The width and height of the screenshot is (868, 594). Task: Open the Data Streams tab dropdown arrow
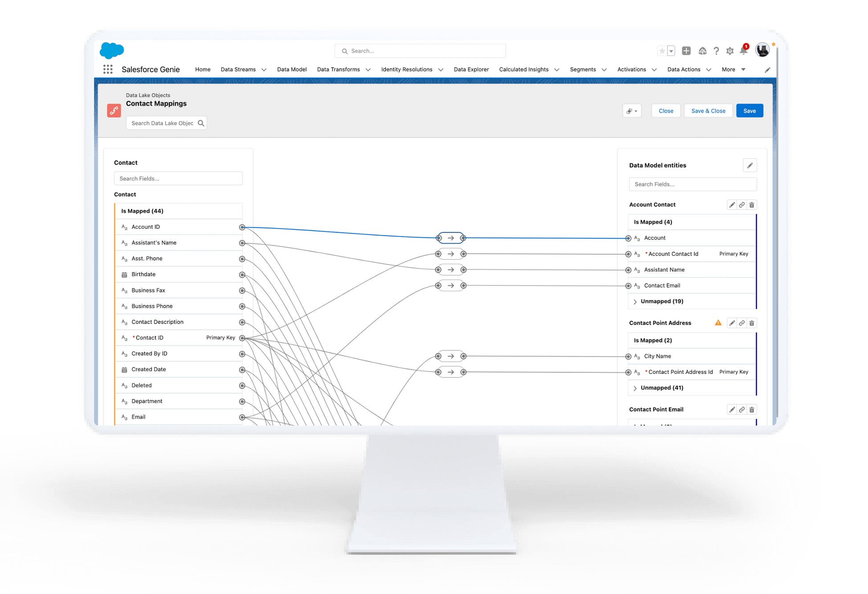[x=264, y=70]
